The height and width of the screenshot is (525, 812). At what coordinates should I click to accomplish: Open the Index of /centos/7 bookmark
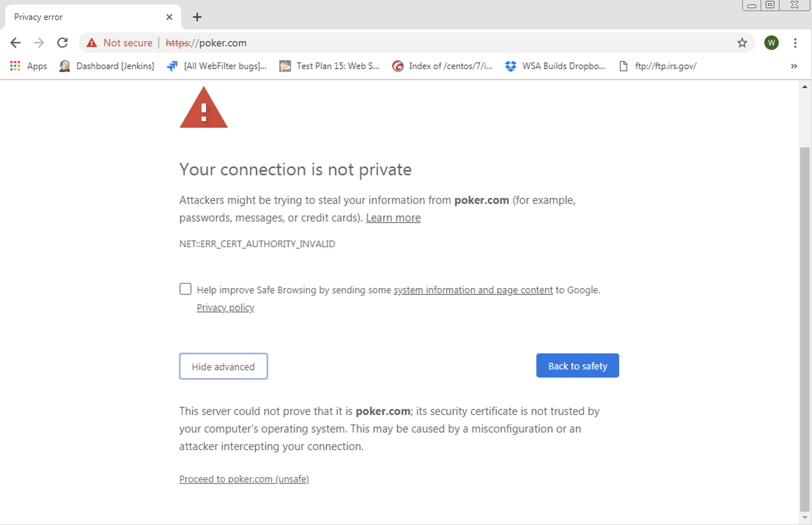pos(442,66)
